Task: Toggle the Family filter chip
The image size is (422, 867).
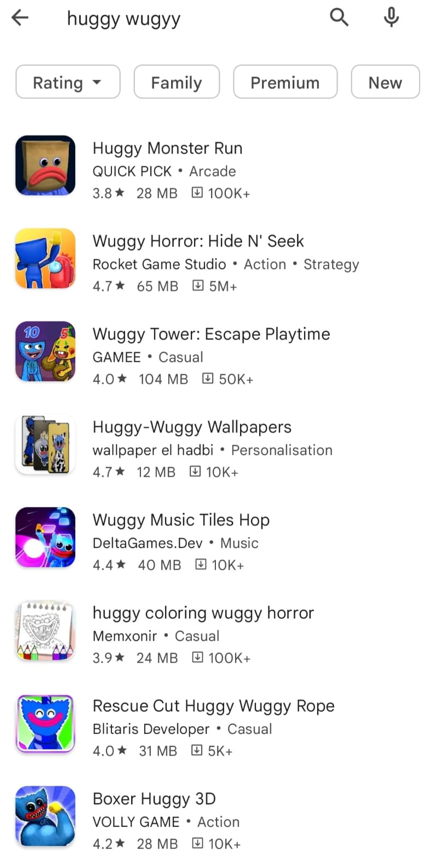Action: tap(176, 82)
